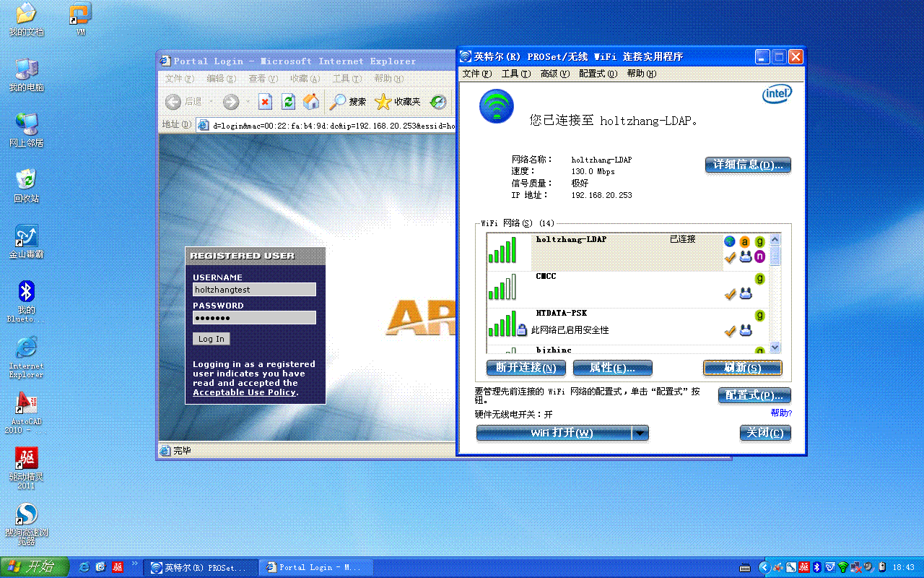The image size is (924, 578).
Task: Click the IE address bar
Action: point(326,124)
